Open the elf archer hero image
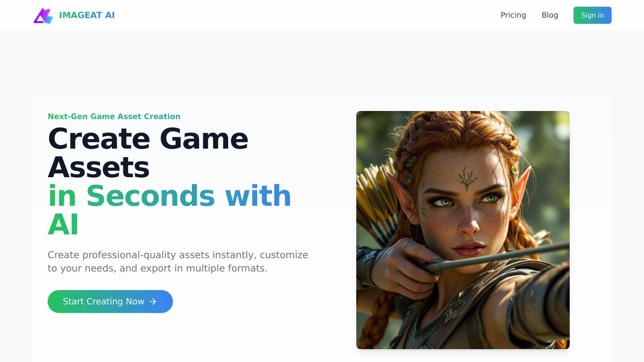Viewport: 644px width, 362px height. coord(463,230)
